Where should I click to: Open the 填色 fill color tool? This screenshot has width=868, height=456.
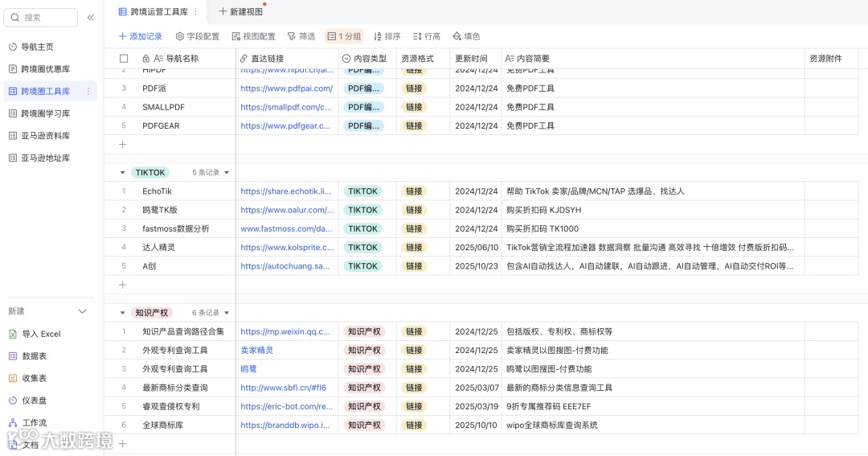pos(466,36)
